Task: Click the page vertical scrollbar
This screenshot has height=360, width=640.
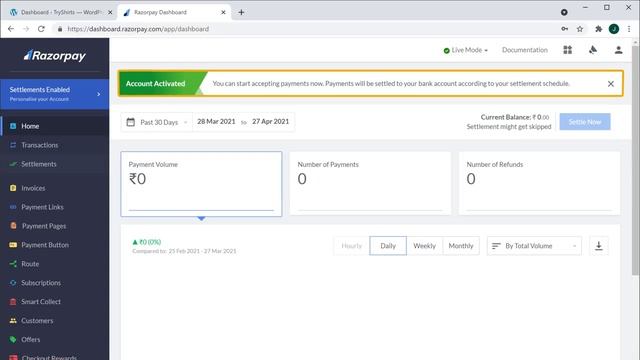Action: tap(636, 159)
